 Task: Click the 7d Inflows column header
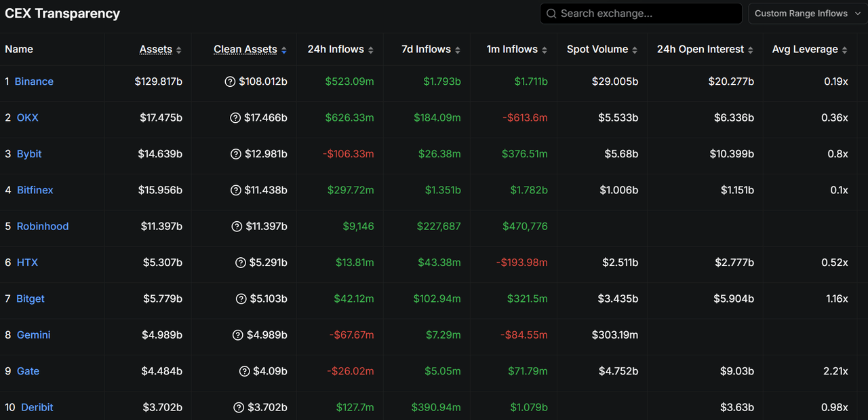click(425, 49)
